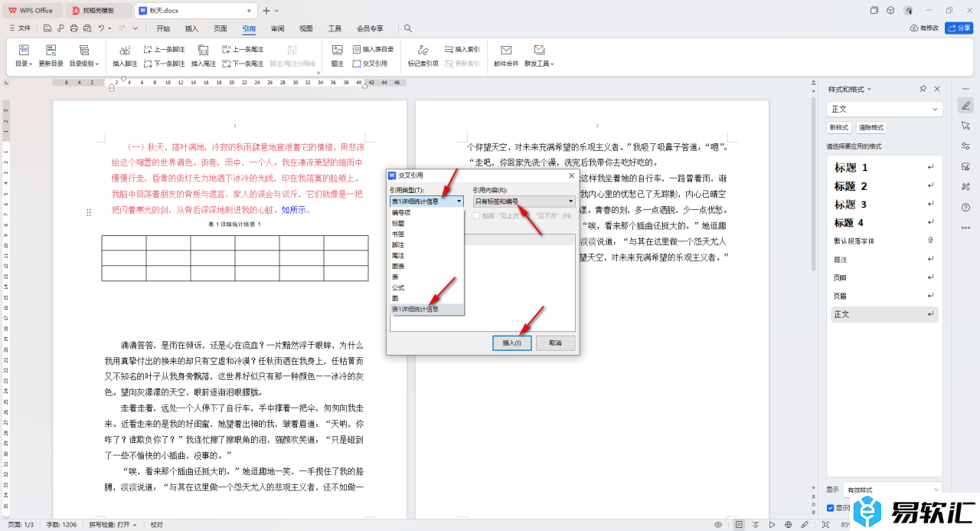Apply the 标题 3 style
Viewport: 980px width, 531px height.
click(884, 205)
